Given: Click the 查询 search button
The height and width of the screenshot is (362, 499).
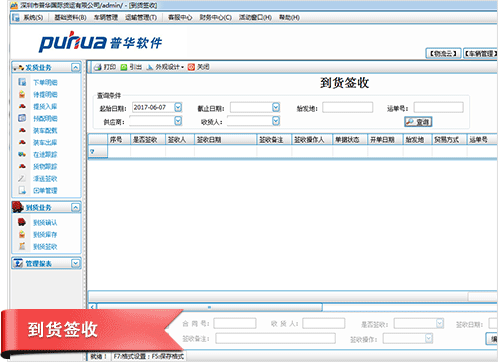Looking at the screenshot, I should tap(418, 122).
